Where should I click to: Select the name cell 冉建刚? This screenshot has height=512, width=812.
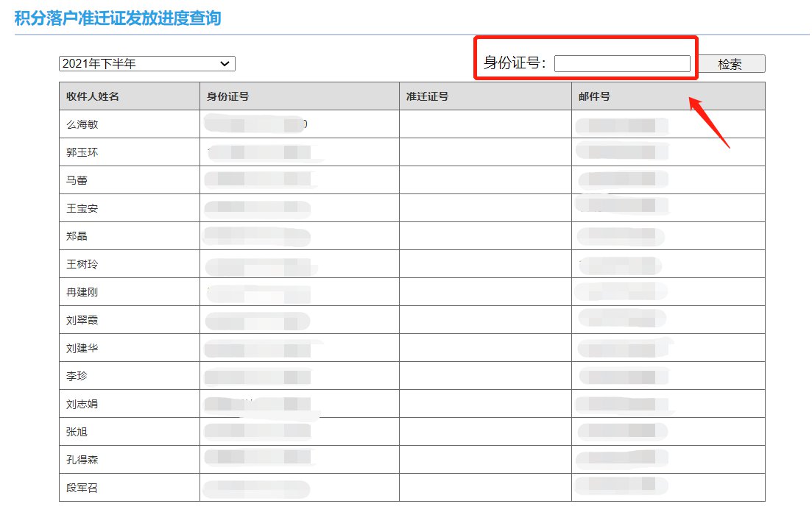(x=130, y=292)
